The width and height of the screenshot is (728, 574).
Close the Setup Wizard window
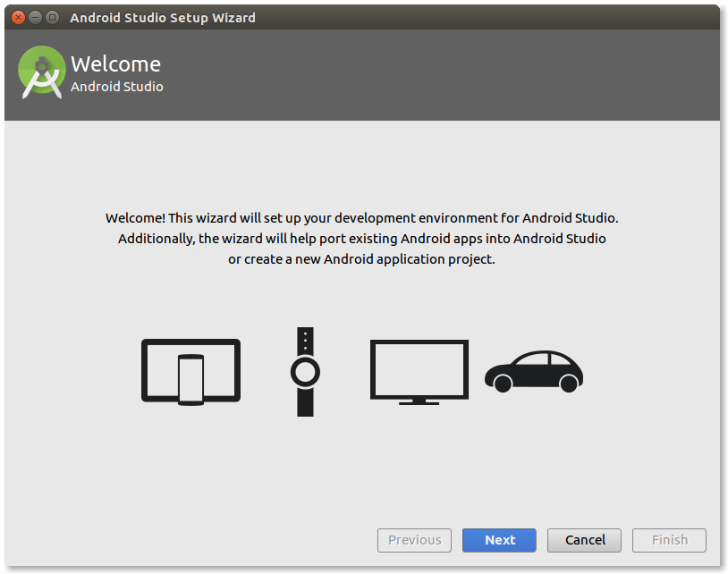(18, 18)
